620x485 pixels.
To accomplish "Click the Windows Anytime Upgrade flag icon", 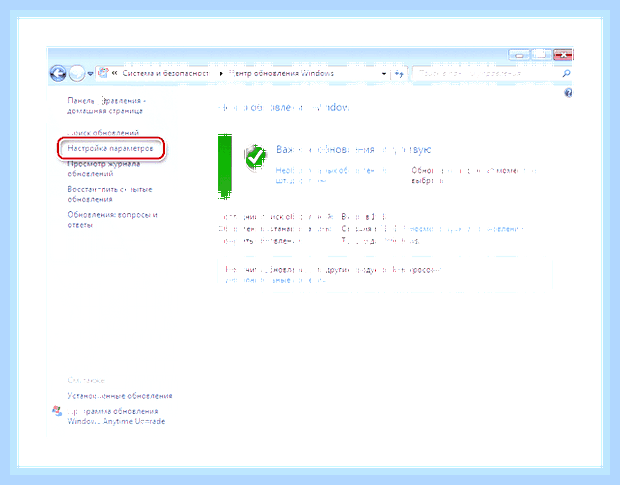I will click(57, 411).
